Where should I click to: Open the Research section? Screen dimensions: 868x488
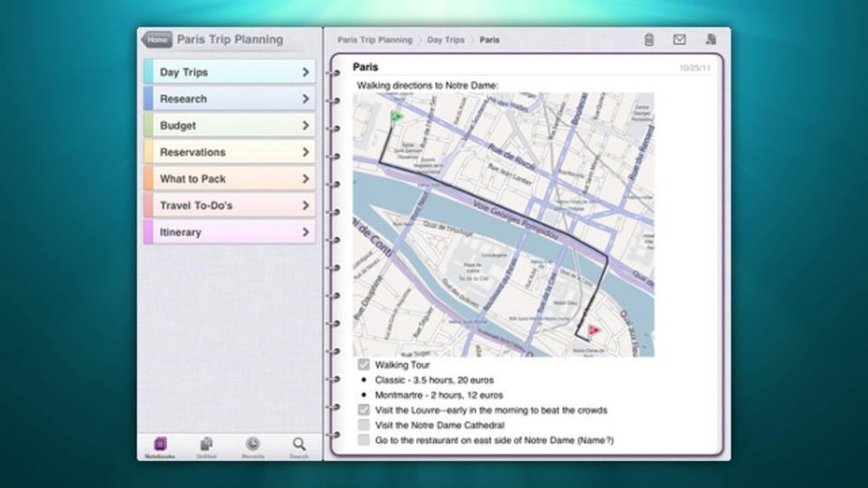[230, 99]
